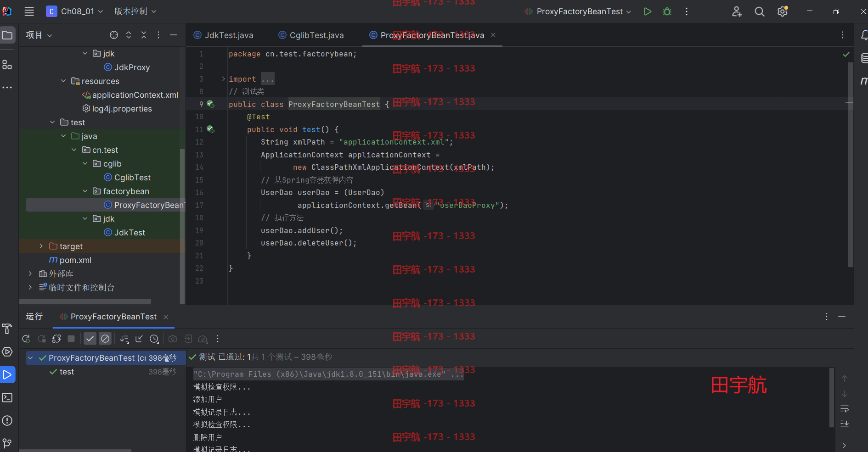Click run gutter icon on line 11
The height and width of the screenshot is (452, 868).
[211, 129]
